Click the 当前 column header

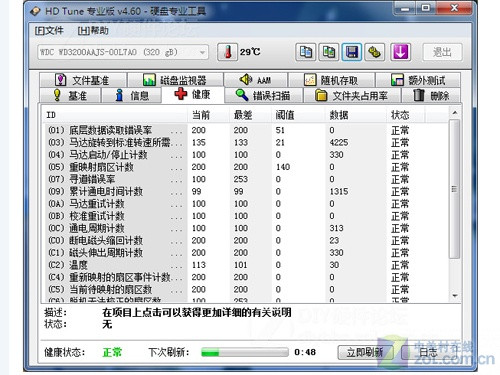coord(208,115)
